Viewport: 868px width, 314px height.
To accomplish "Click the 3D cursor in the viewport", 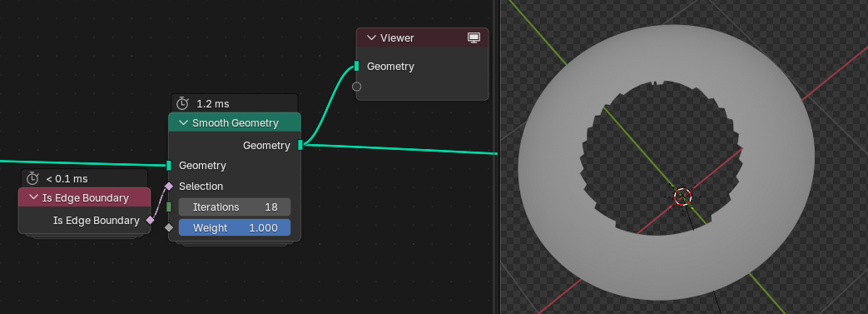I will 683,197.
